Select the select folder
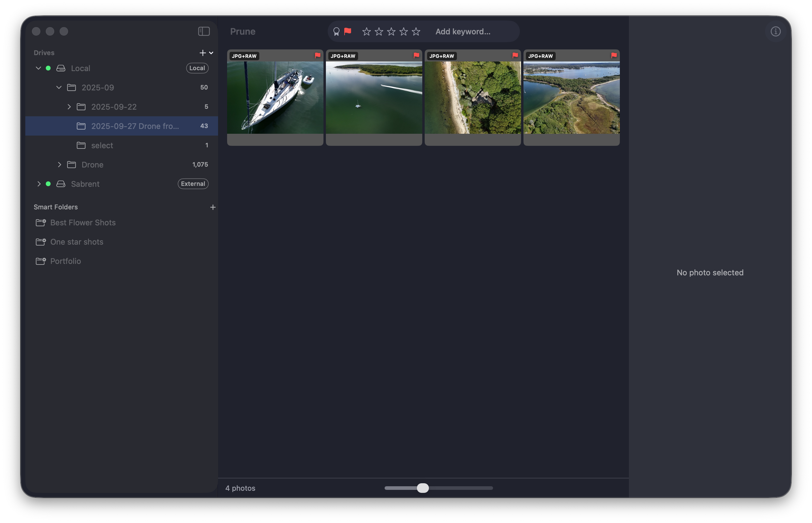Image resolution: width=812 pixels, height=523 pixels. [x=121, y=145]
